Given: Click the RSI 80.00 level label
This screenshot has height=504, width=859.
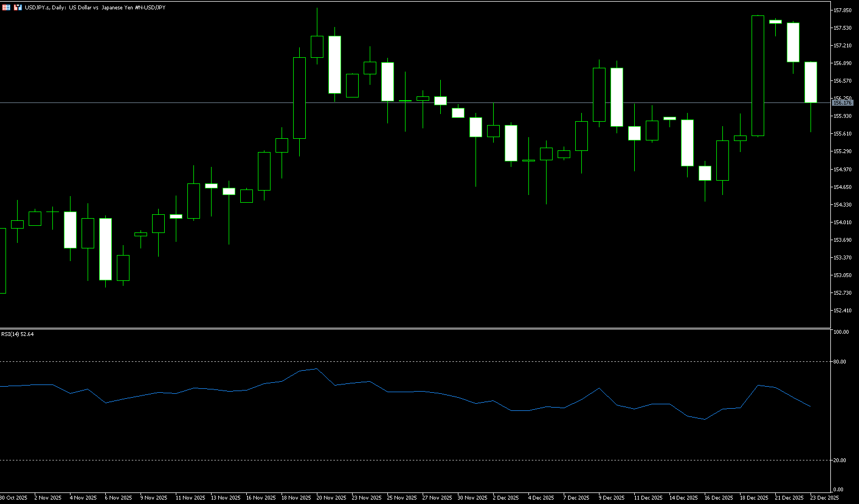Looking at the screenshot, I should pyautogui.click(x=840, y=362).
